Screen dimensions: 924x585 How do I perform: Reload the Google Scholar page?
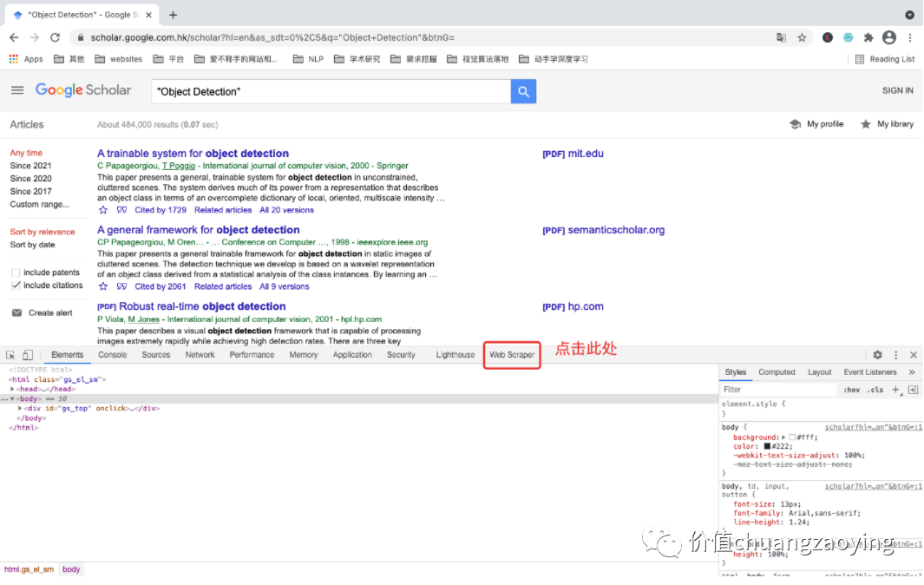(56, 37)
